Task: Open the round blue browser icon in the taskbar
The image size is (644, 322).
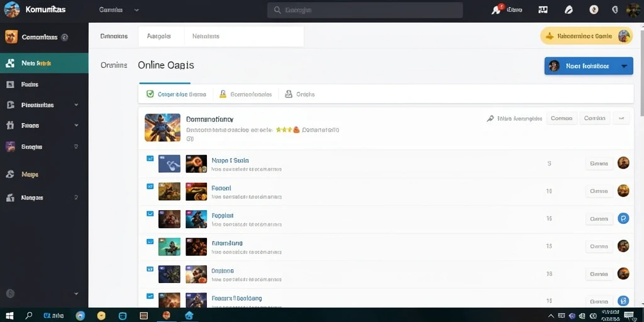Action: (80, 316)
